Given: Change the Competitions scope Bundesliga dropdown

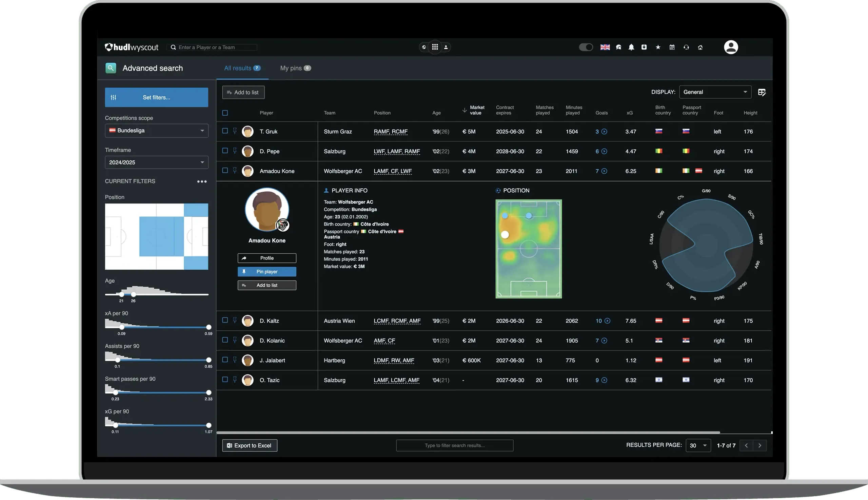Looking at the screenshot, I should pyautogui.click(x=156, y=131).
